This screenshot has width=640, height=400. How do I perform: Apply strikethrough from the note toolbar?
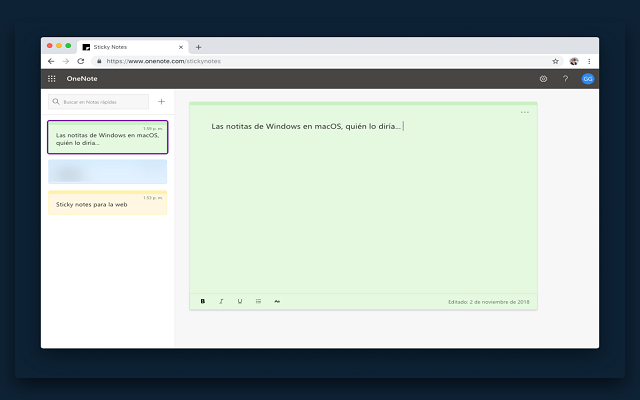(x=277, y=300)
